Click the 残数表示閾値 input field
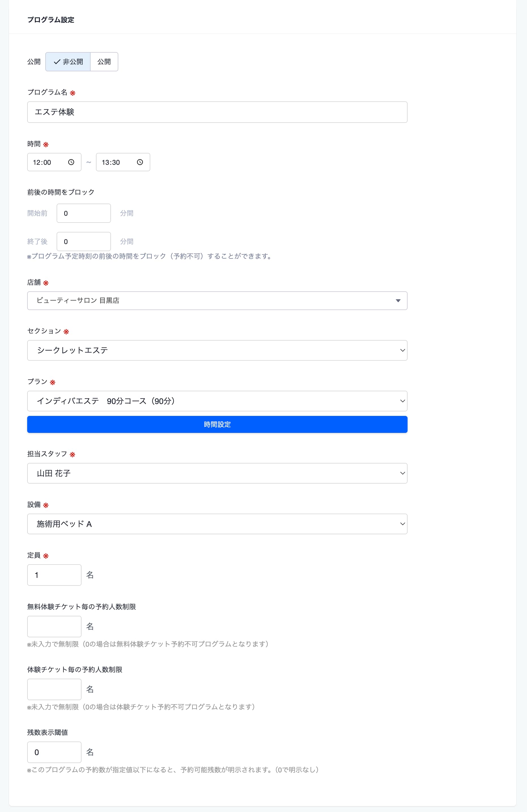This screenshot has width=527, height=812. (x=54, y=752)
